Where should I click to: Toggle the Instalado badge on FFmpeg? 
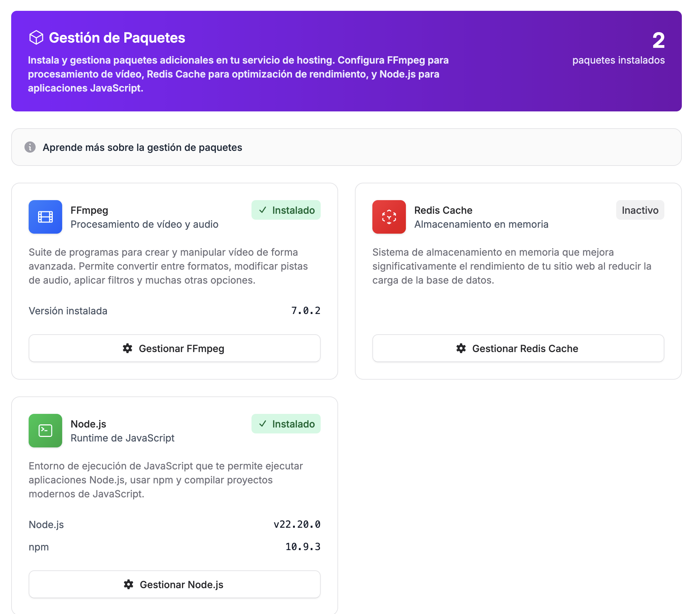(x=286, y=210)
